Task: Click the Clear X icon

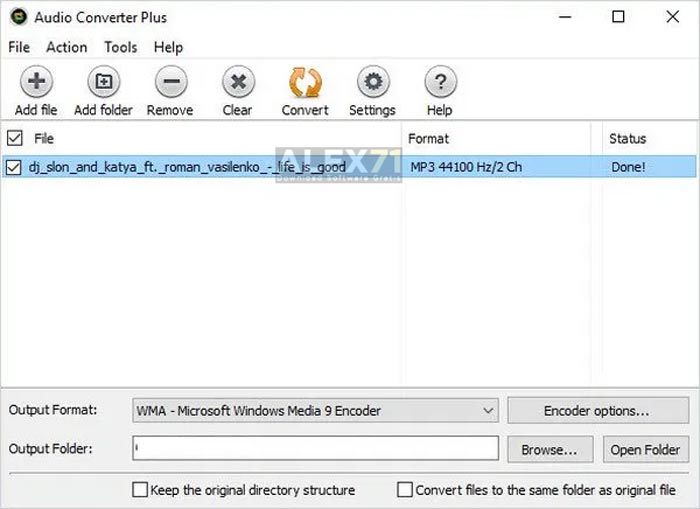Action: tap(238, 81)
